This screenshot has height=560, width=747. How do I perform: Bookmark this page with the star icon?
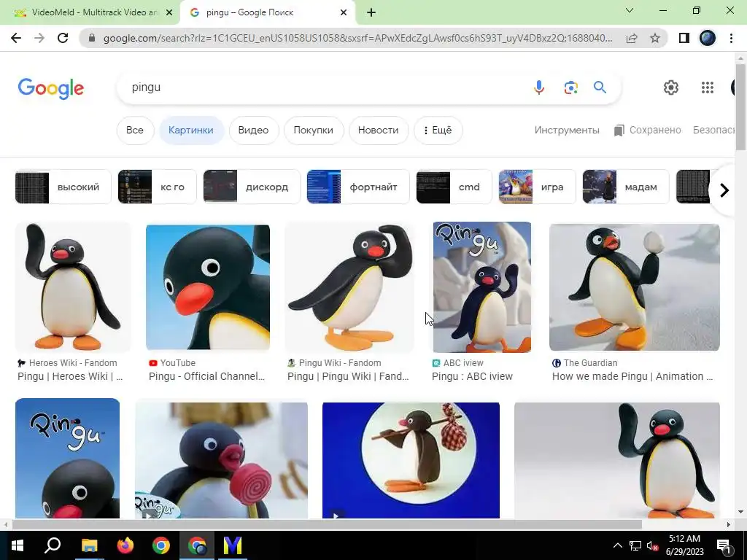click(x=655, y=38)
